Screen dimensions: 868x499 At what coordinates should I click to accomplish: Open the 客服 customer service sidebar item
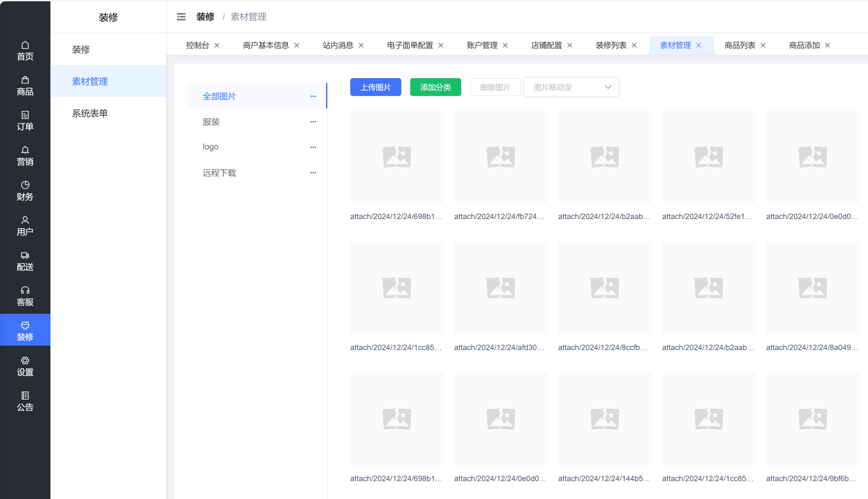point(25,296)
